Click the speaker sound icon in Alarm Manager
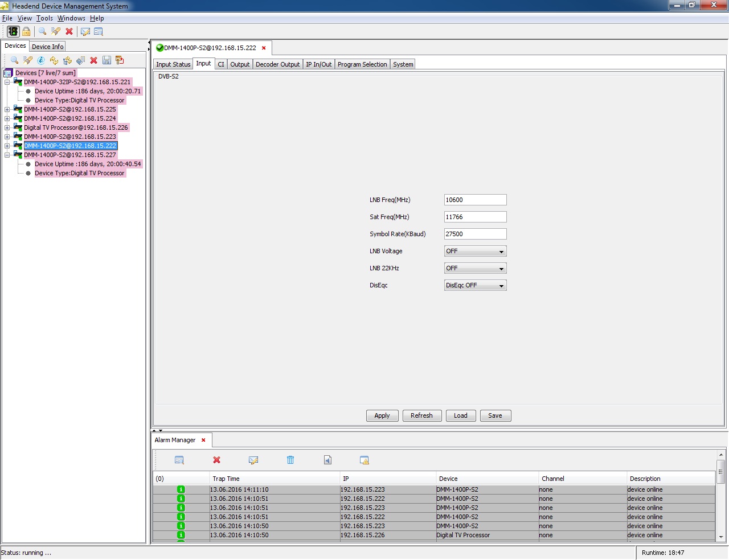729x560 pixels. [327, 460]
